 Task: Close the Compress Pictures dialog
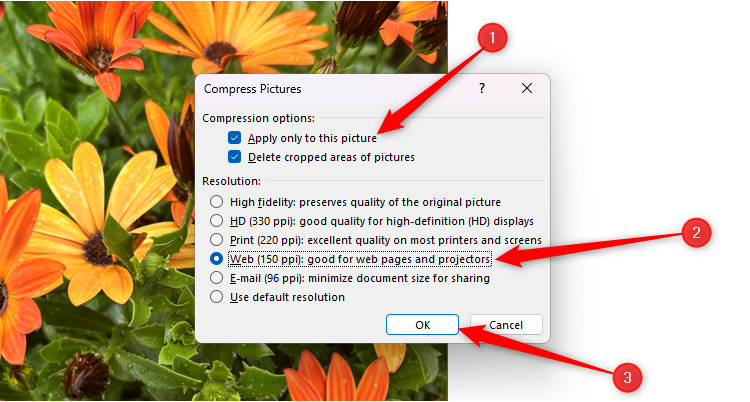click(x=527, y=88)
